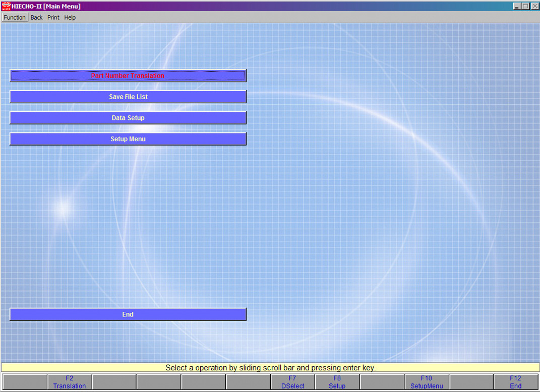540x392 pixels.
Task: Select the Part Number Translation option
Action: [128, 76]
